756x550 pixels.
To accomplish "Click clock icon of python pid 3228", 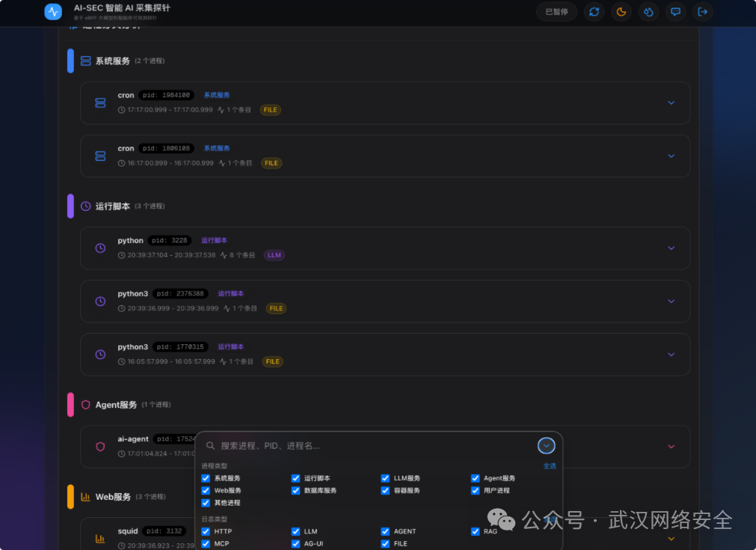I will [x=100, y=248].
